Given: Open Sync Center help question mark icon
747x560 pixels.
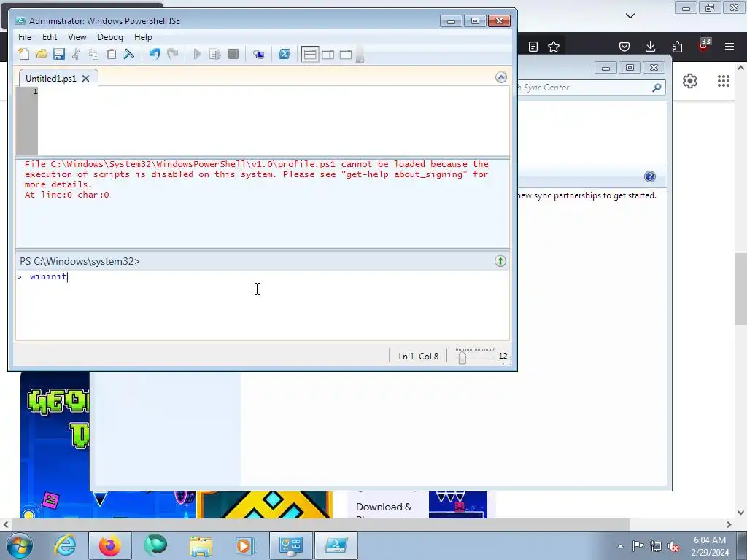Looking at the screenshot, I should tap(650, 176).
